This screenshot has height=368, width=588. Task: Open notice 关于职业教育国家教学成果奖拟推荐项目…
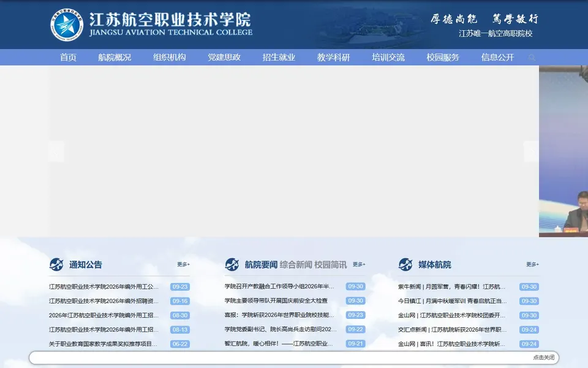click(x=103, y=343)
